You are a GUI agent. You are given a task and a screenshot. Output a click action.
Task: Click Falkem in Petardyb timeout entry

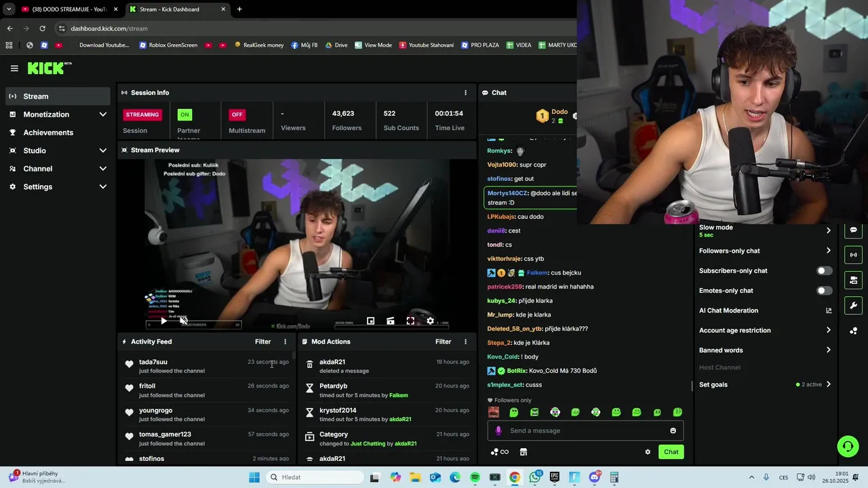(399, 395)
